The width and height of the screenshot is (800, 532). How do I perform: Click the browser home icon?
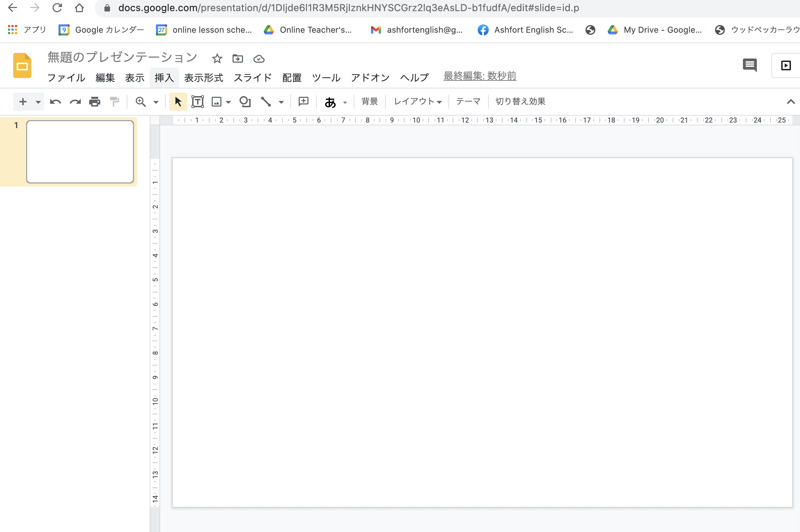pyautogui.click(x=79, y=8)
